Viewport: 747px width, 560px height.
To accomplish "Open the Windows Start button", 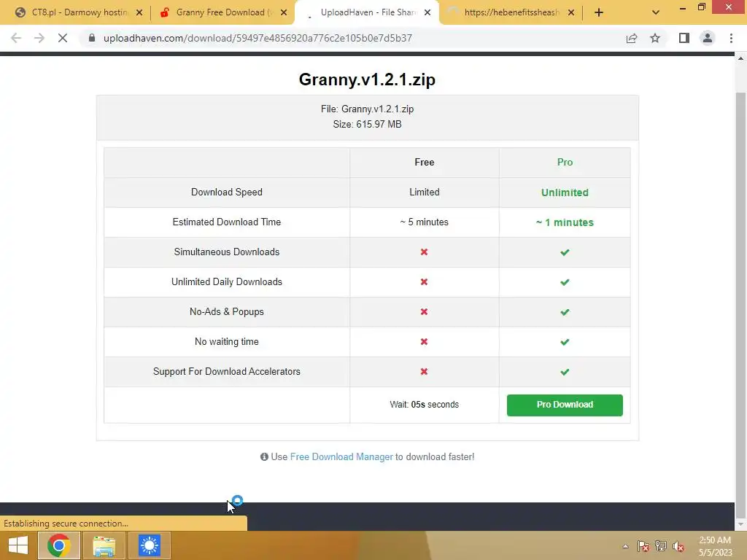I will tap(18, 545).
